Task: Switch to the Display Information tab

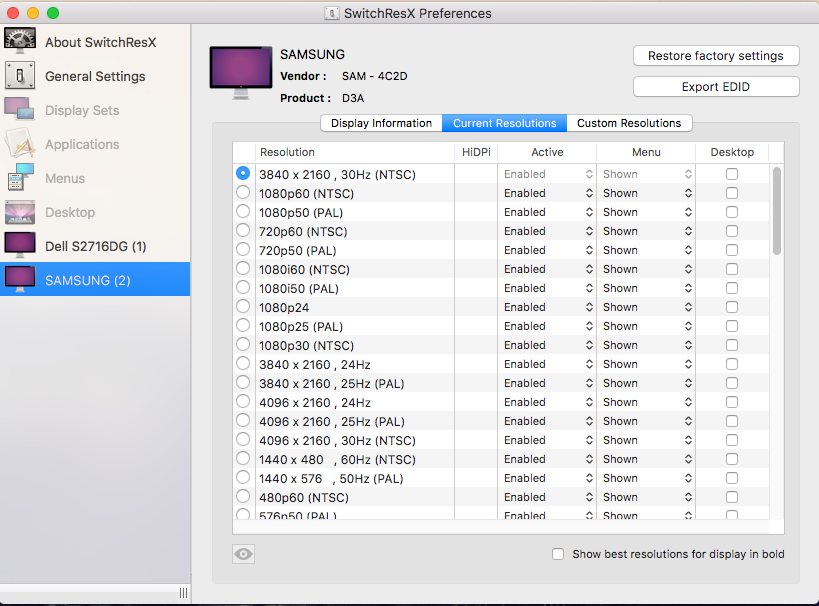Action: coord(381,123)
